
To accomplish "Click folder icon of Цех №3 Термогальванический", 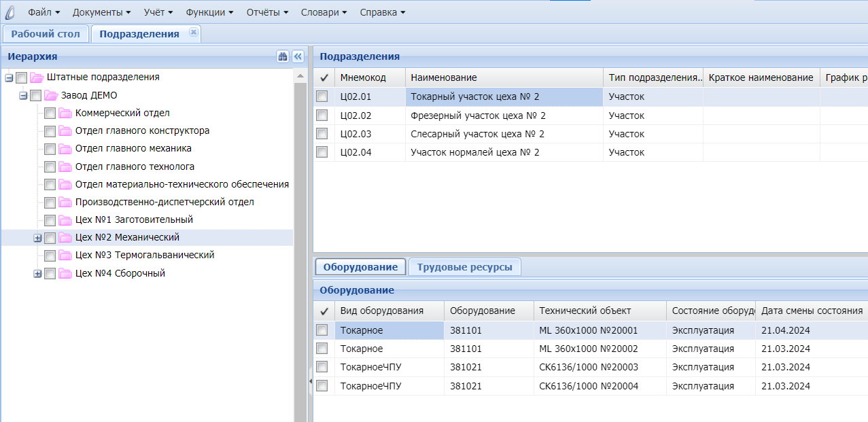I will point(65,256).
